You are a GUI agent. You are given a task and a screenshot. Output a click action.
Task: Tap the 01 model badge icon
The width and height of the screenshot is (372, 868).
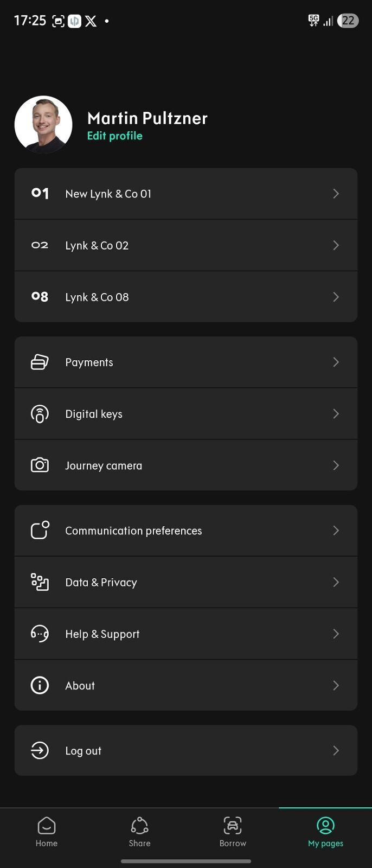40,194
